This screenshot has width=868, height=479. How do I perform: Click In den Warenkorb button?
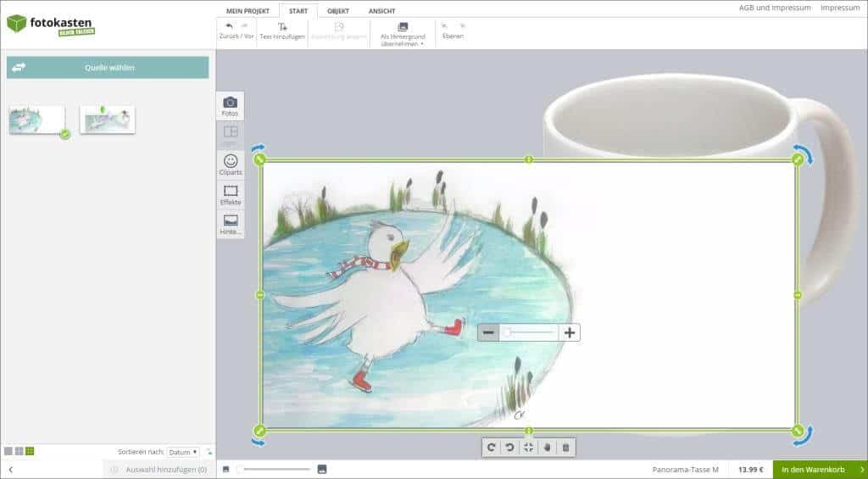click(820, 470)
